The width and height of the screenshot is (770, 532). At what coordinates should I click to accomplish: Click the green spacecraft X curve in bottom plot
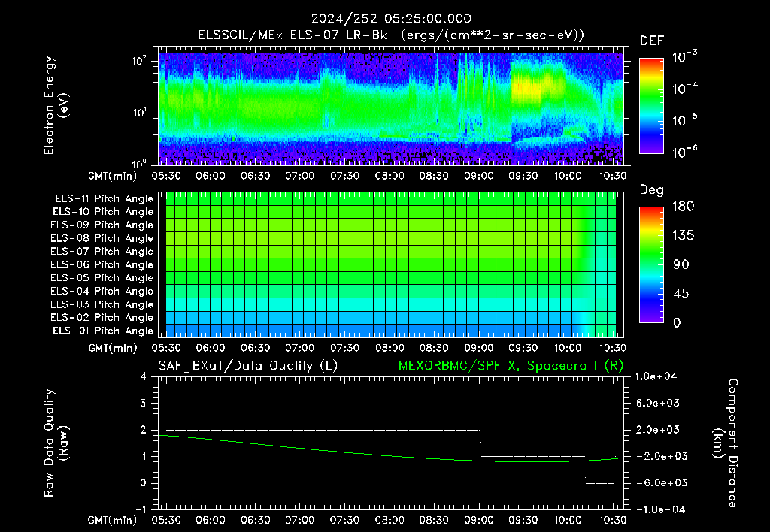391,455
